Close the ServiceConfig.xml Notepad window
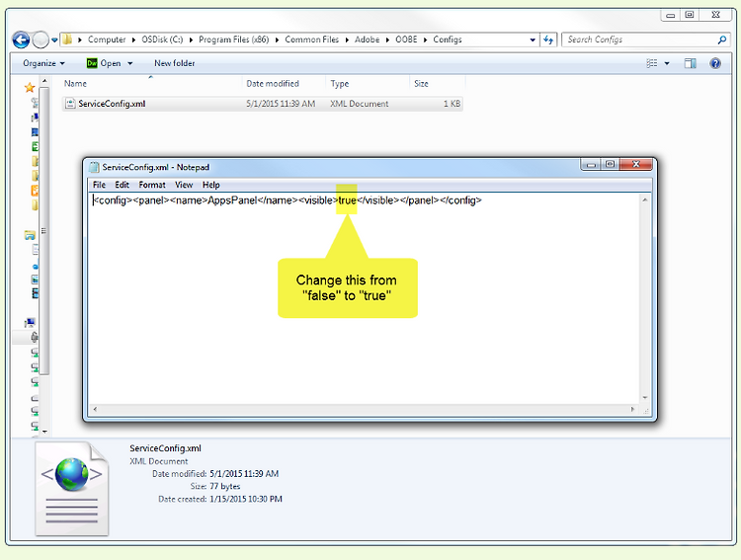The image size is (741, 560). tap(636, 165)
